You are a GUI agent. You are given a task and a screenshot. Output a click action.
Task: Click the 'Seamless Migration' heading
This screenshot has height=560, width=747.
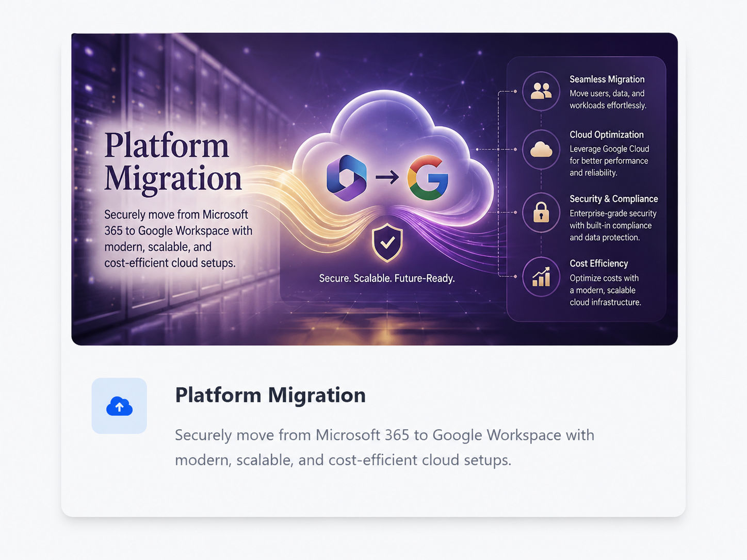pyautogui.click(x=607, y=79)
